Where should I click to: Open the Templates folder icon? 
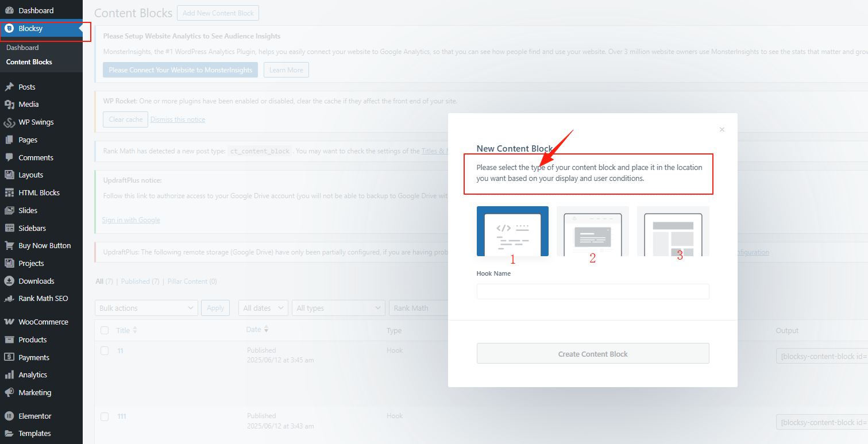[9, 433]
